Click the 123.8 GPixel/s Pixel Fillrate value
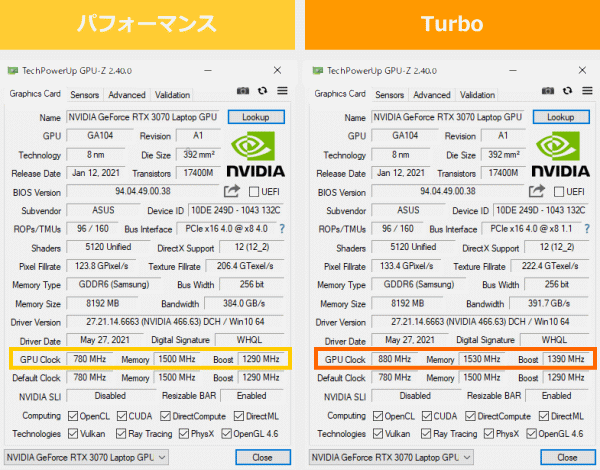 point(101,266)
